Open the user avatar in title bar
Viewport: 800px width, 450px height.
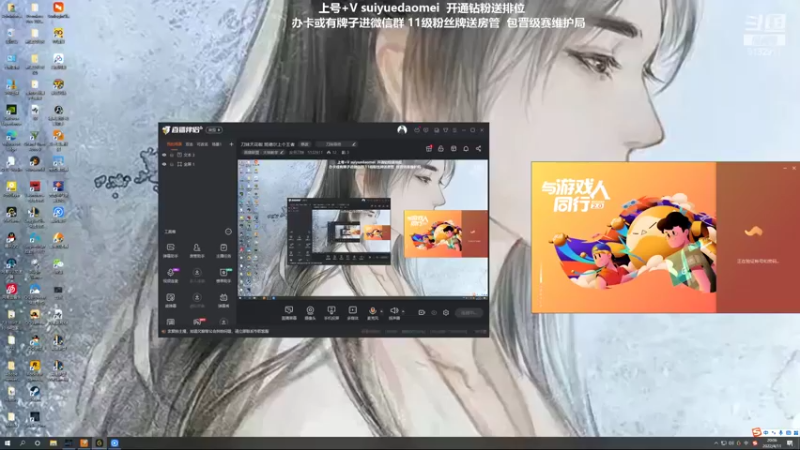402,130
